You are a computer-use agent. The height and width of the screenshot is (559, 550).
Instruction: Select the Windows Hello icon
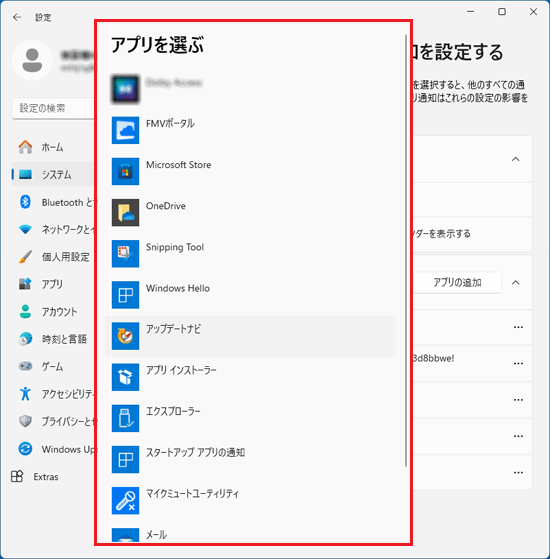[125, 295]
